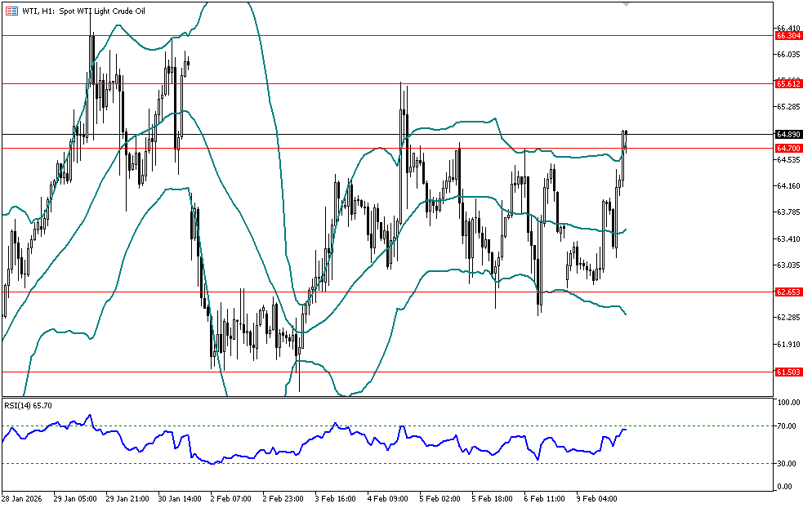Select the 65.612 red price label
The width and height of the screenshot is (812, 508).
pyautogui.click(x=787, y=83)
